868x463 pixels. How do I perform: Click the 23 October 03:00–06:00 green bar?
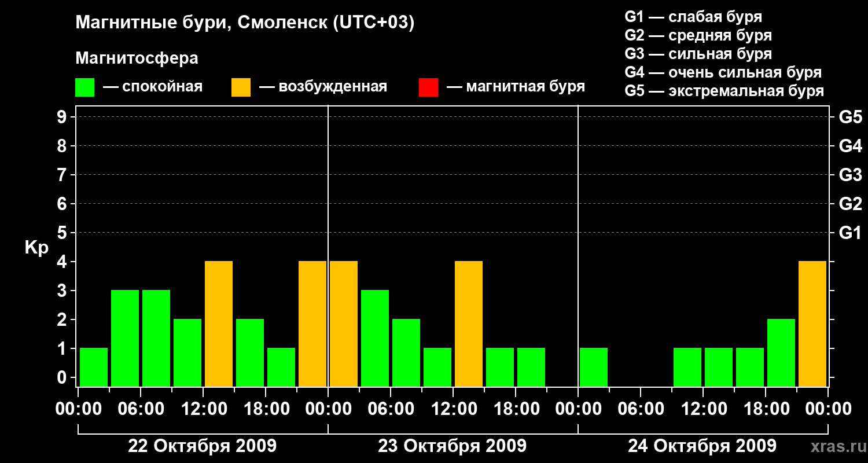point(375,338)
